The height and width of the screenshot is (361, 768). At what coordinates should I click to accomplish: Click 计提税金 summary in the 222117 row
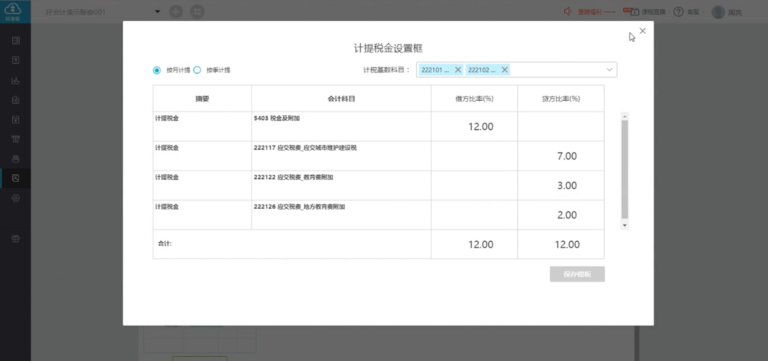pyautogui.click(x=167, y=147)
